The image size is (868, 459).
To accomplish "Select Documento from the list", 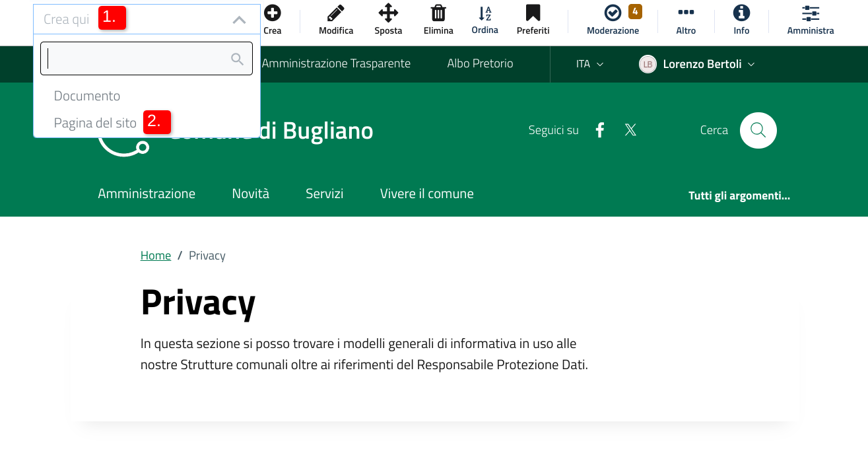I will pyautogui.click(x=87, y=96).
